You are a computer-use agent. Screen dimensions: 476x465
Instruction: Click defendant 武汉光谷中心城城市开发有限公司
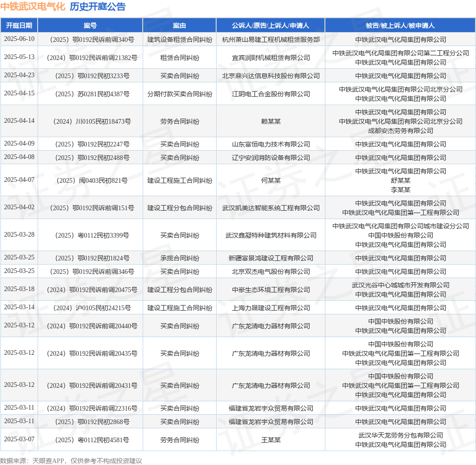[x=400, y=285]
